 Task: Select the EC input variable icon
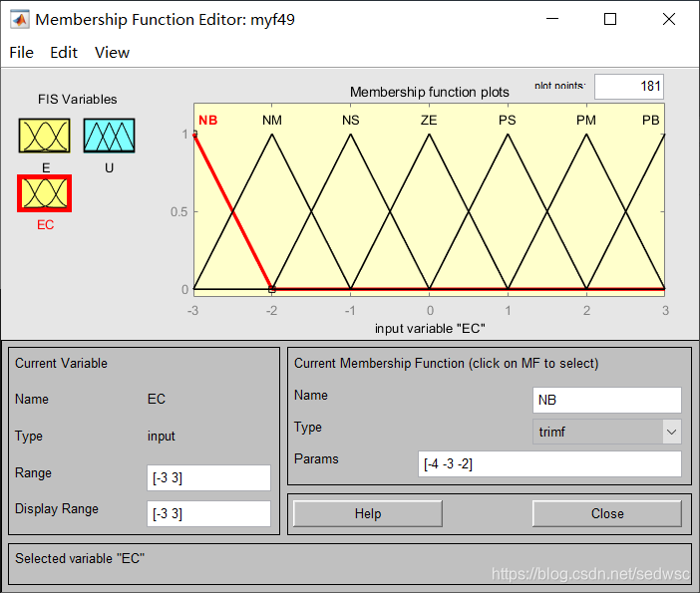coord(44,193)
